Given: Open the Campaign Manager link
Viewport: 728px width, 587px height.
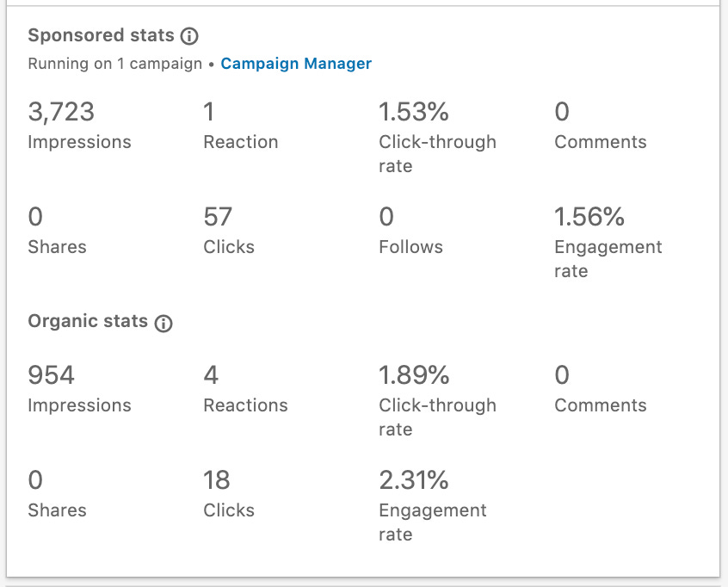Looking at the screenshot, I should pyautogui.click(x=296, y=63).
